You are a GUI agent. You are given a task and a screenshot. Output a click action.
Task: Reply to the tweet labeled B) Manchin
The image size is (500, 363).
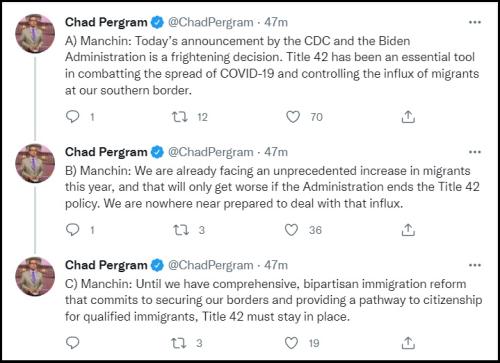tap(73, 230)
